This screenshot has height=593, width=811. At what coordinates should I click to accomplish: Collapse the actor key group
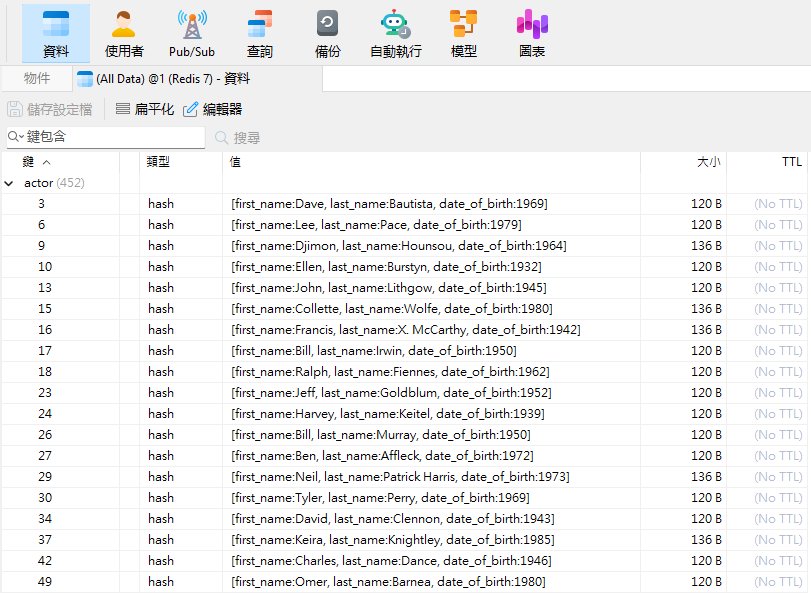tap(9, 183)
